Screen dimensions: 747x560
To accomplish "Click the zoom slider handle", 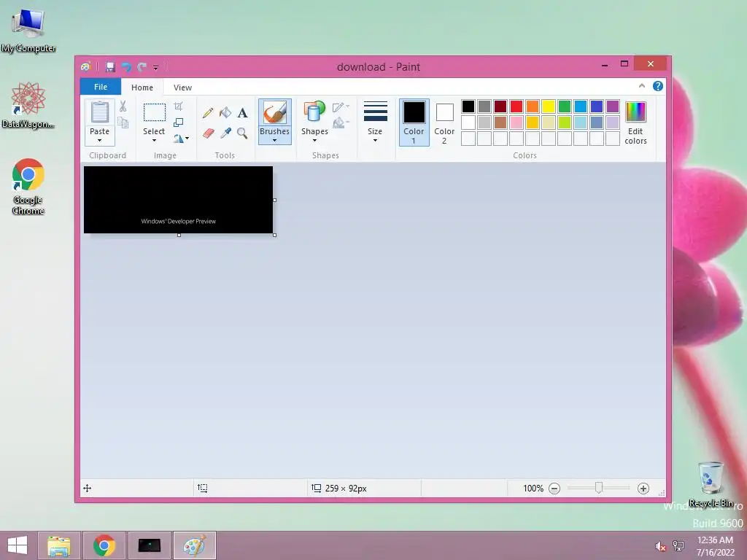I will pos(599,488).
